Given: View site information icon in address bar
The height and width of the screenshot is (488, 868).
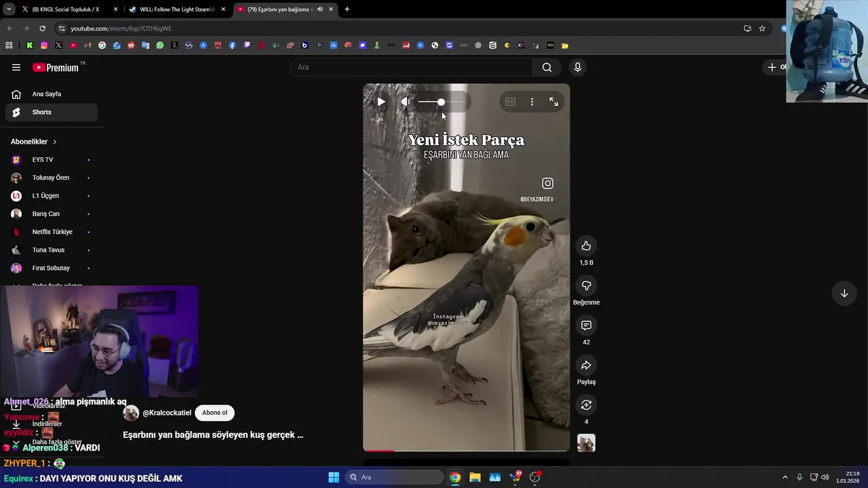Looking at the screenshot, I should 62,28.
